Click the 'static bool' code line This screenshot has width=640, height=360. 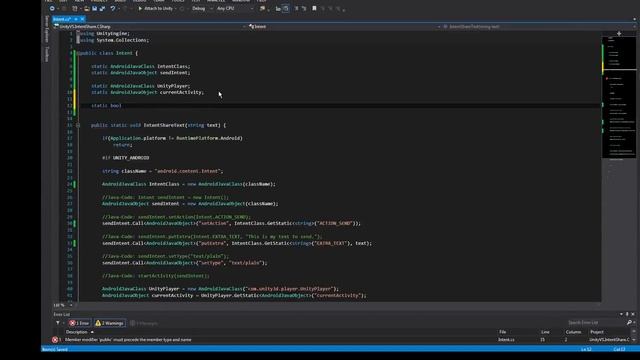(x=106, y=105)
